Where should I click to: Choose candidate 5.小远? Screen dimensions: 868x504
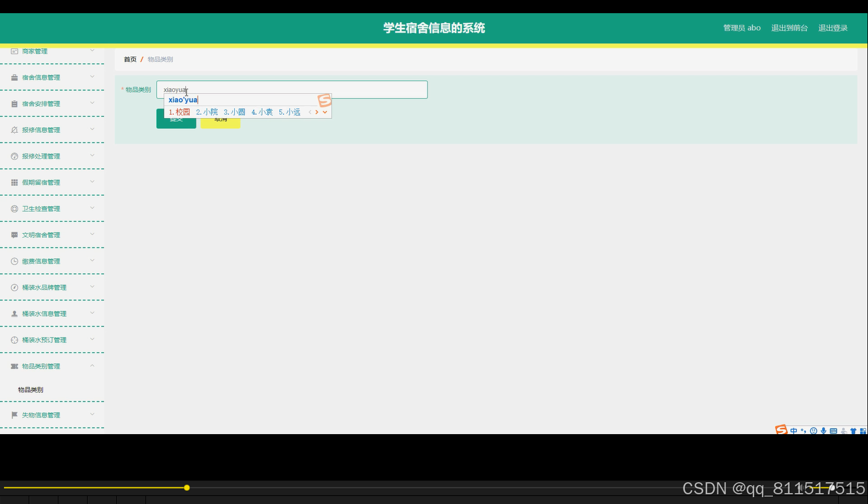point(290,112)
